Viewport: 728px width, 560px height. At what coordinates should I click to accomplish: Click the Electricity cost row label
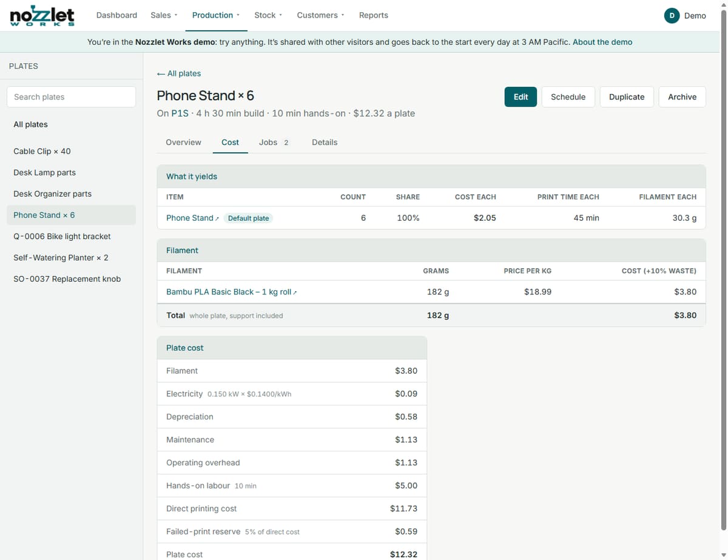(x=184, y=394)
